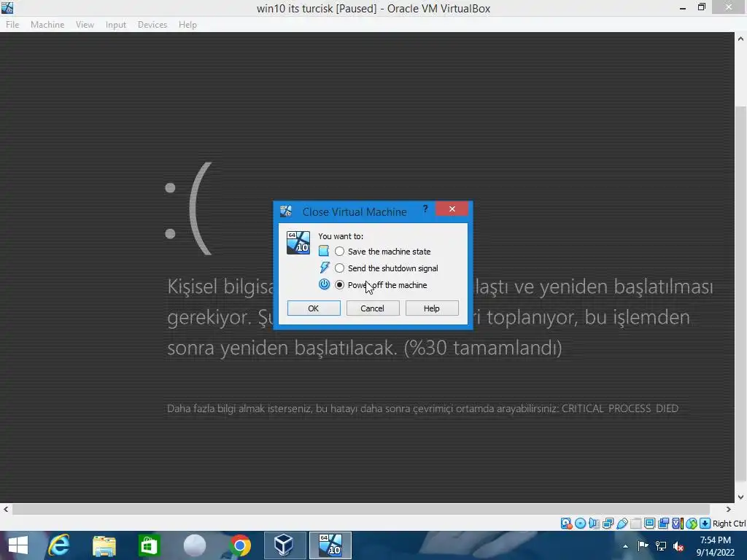Click the CRITICAL_PROCESS_DIED error text
This screenshot has width=747, height=560.
pyautogui.click(x=620, y=408)
